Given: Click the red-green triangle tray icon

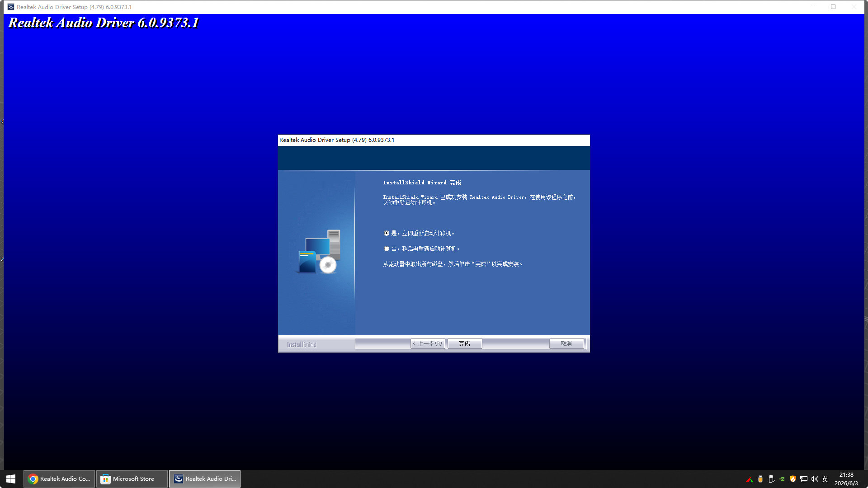Looking at the screenshot, I should tap(750, 479).
